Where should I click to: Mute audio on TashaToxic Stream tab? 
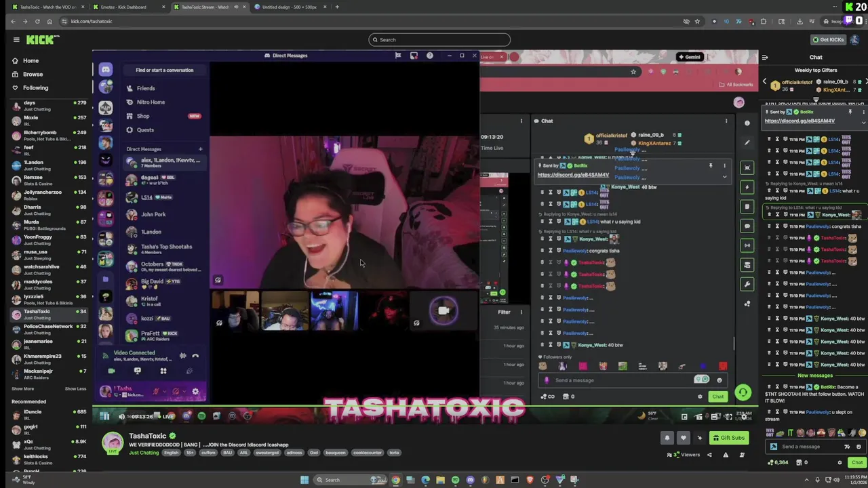(236, 7)
